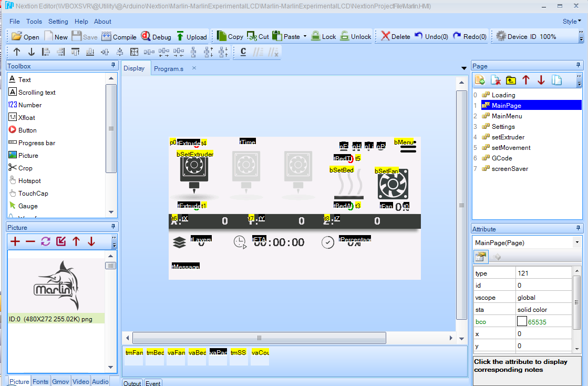Click the Align left icon
Screen dimensions: 588x386
click(46, 52)
